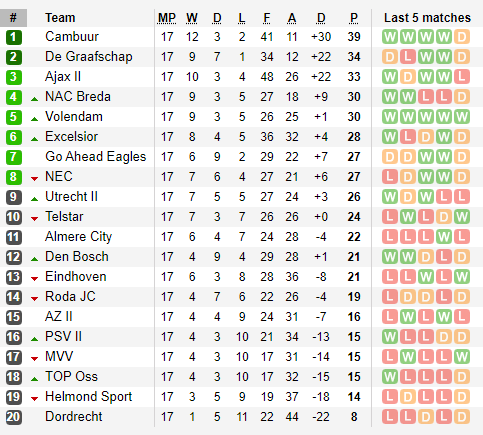The image size is (483, 435).
Task: Click the red down arrow beside Helmond Sport
Action: coord(34,399)
